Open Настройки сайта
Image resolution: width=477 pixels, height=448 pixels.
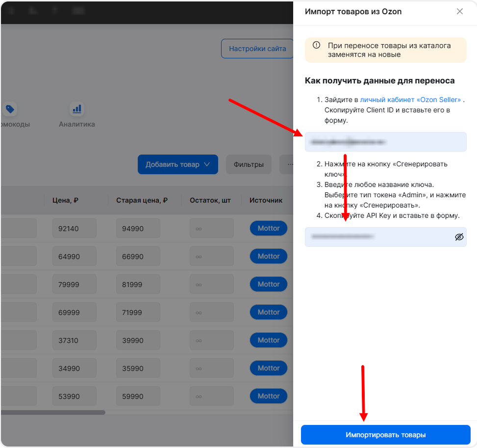click(x=257, y=49)
